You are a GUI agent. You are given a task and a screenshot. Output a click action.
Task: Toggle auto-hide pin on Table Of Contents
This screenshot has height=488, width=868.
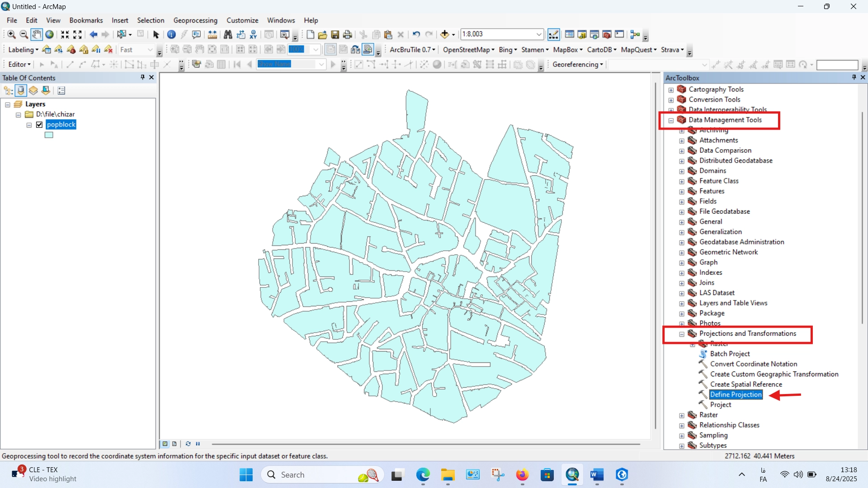coord(143,77)
